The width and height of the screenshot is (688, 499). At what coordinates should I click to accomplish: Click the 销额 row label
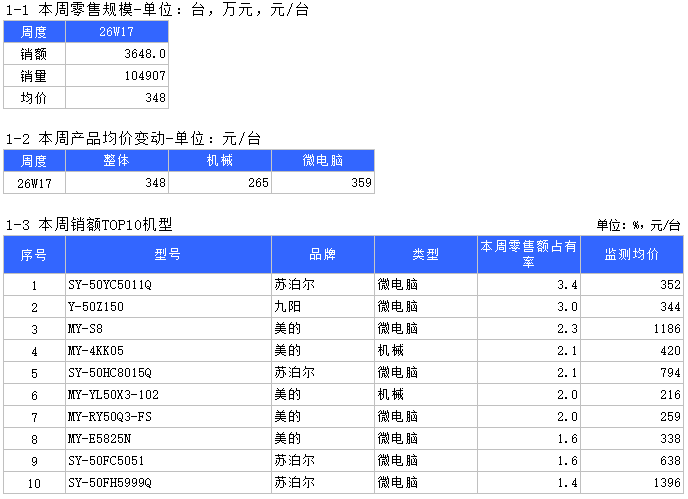[34, 54]
